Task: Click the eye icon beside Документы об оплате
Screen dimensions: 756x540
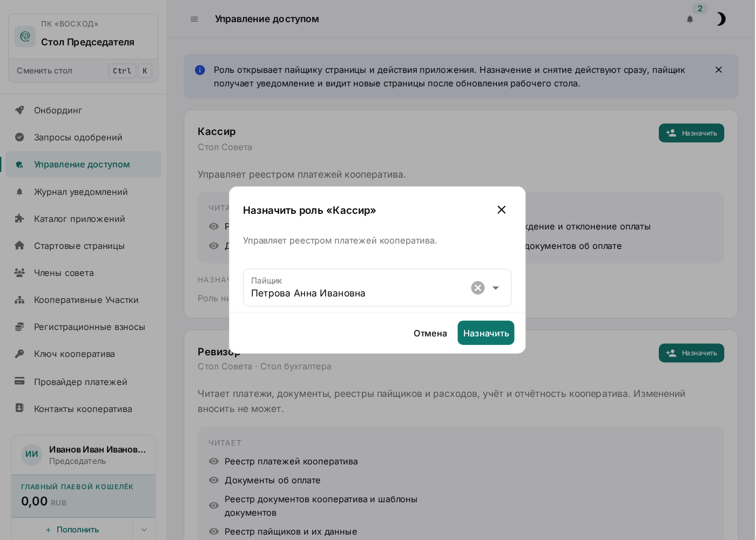Action: pyautogui.click(x=214, y=480)
